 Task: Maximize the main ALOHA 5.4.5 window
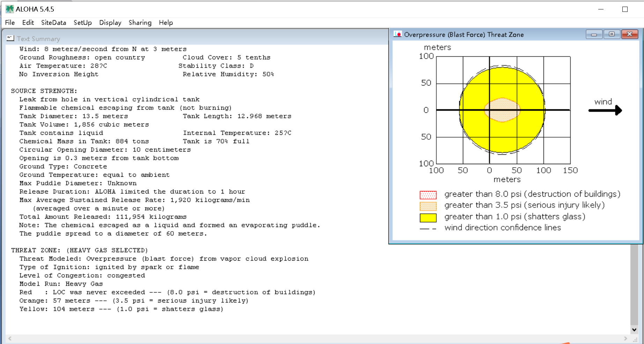[625, 9]
